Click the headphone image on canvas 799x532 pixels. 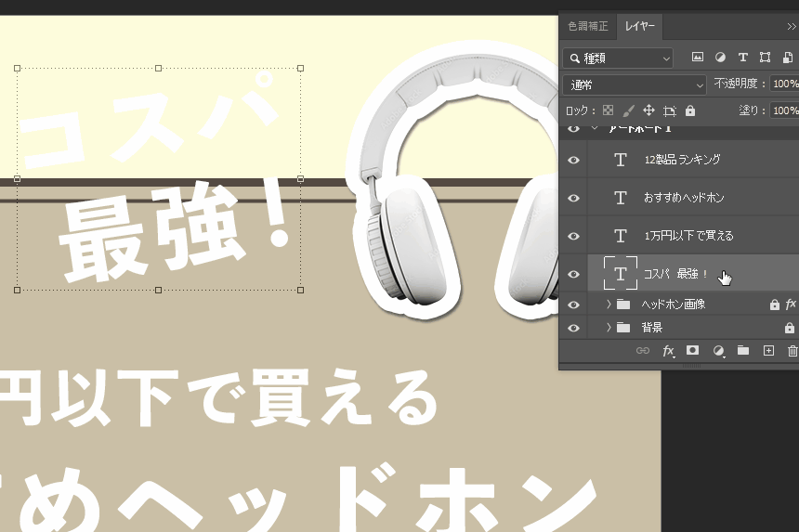click(453, 181)
